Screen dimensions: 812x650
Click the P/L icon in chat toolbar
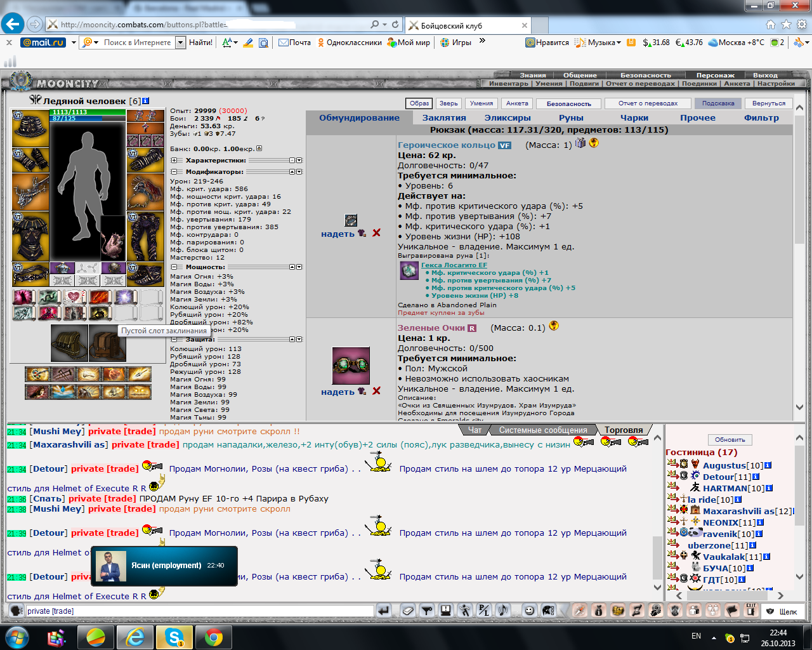pos(484,611)
